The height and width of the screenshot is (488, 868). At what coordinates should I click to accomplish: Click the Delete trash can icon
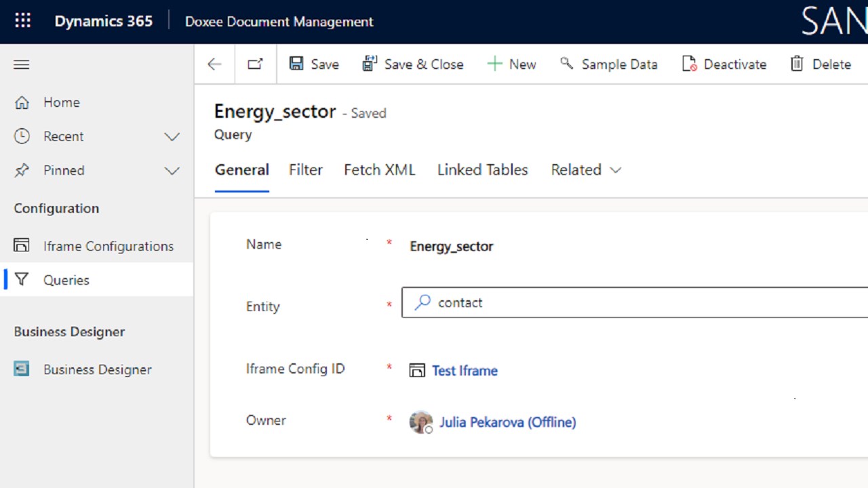tap(797, 64)
